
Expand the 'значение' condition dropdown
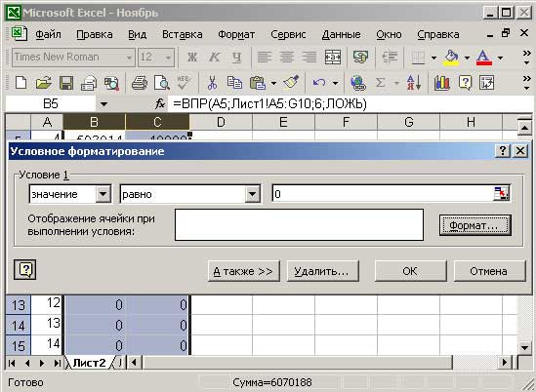[103, 194]
